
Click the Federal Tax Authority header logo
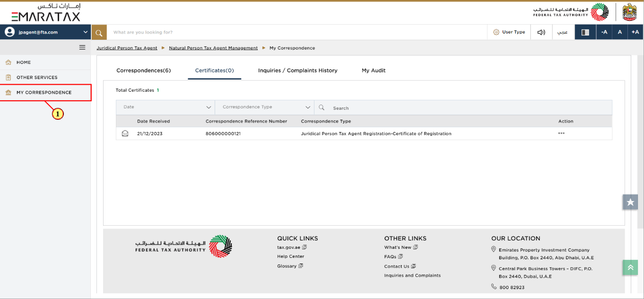[571, 12]
